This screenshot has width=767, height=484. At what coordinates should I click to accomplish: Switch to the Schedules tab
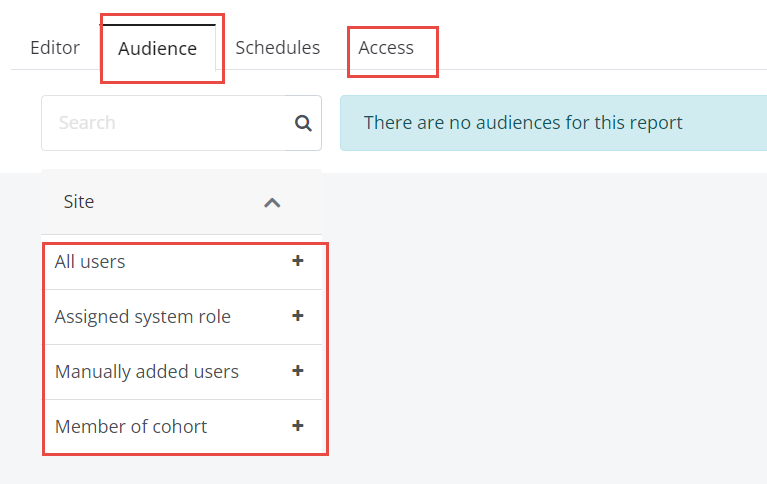[x=277, y=48]
